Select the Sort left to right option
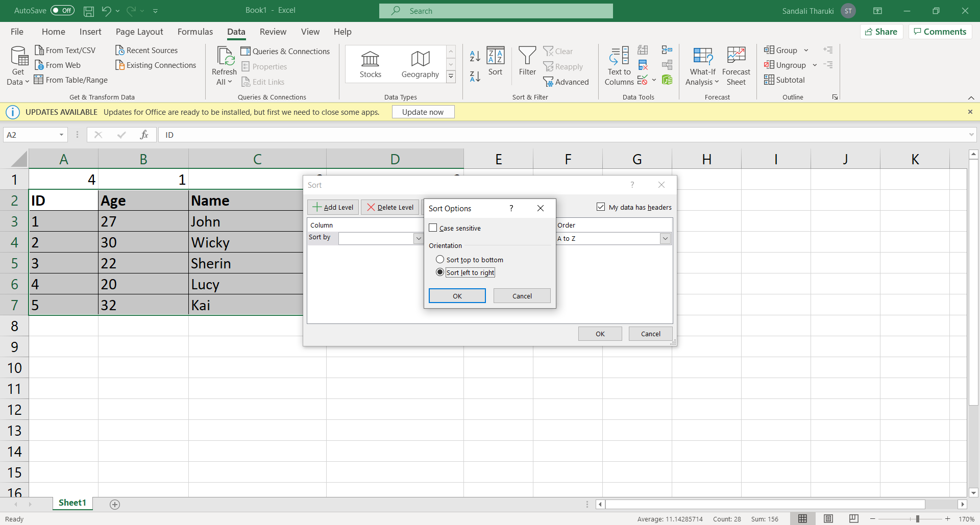Viewport: 980px width, 525px height. (x=439, y=272)
